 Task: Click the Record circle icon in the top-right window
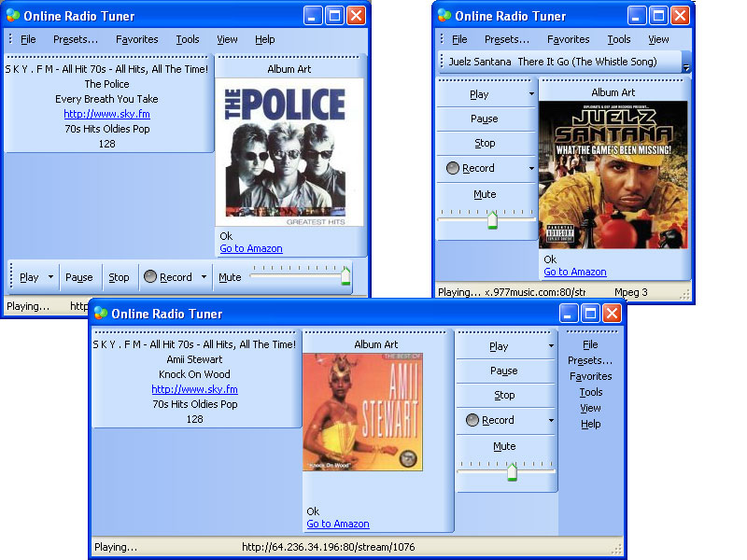[453, 168]
